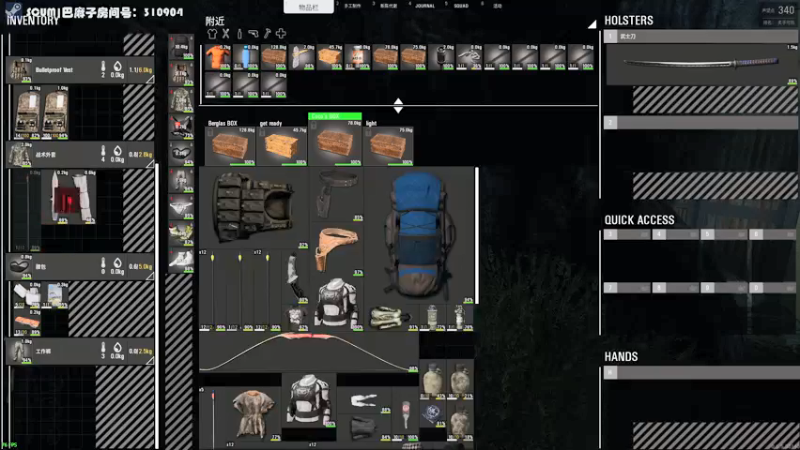800x450 pixels.
Task: Click the corner triangle of nearby panel
Action: tap(592, 24)
